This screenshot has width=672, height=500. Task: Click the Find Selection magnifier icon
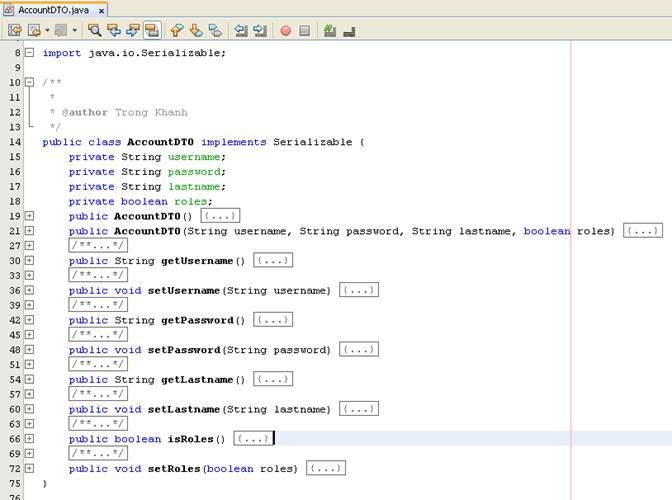click(94, 30)
